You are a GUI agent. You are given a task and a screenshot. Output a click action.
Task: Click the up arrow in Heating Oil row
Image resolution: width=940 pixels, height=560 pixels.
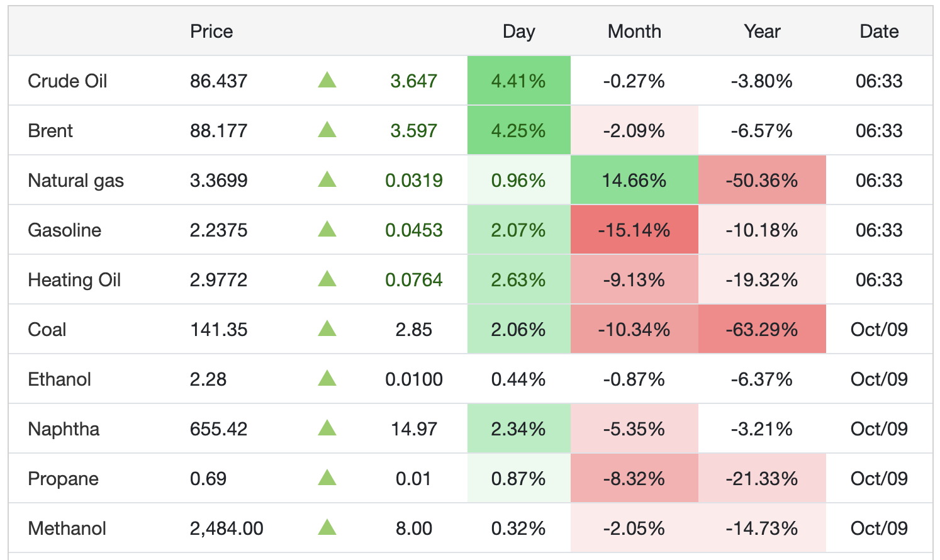point(327,279)
